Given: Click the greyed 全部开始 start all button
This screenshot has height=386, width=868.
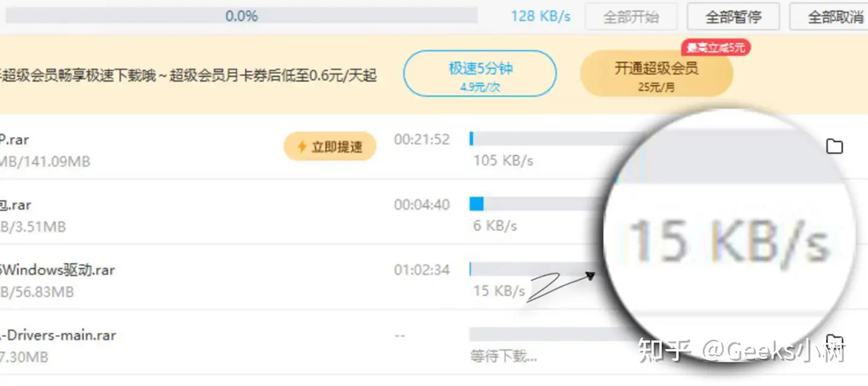Looking at the screenshot, I should click(631, 16).
